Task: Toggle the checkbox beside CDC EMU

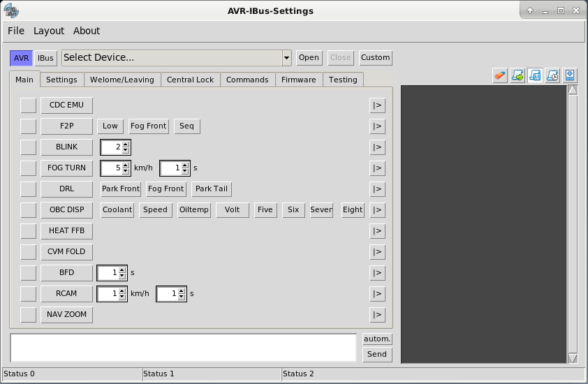Action: pos(28,105)
